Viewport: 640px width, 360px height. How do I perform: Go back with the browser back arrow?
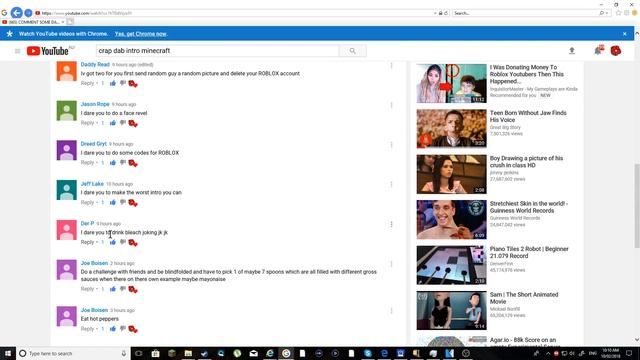(x=16, y=13)
